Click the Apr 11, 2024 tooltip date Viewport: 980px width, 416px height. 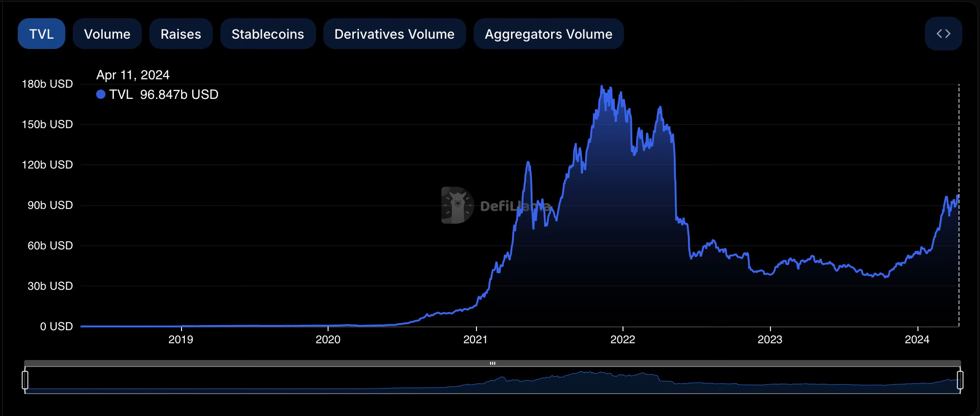coord(133,75)
